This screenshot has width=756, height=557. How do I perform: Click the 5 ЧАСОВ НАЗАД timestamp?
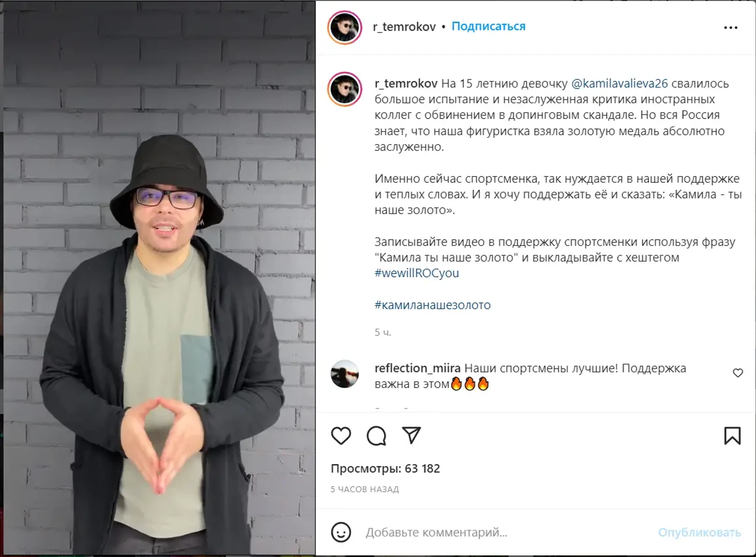(x=365, y=489)
